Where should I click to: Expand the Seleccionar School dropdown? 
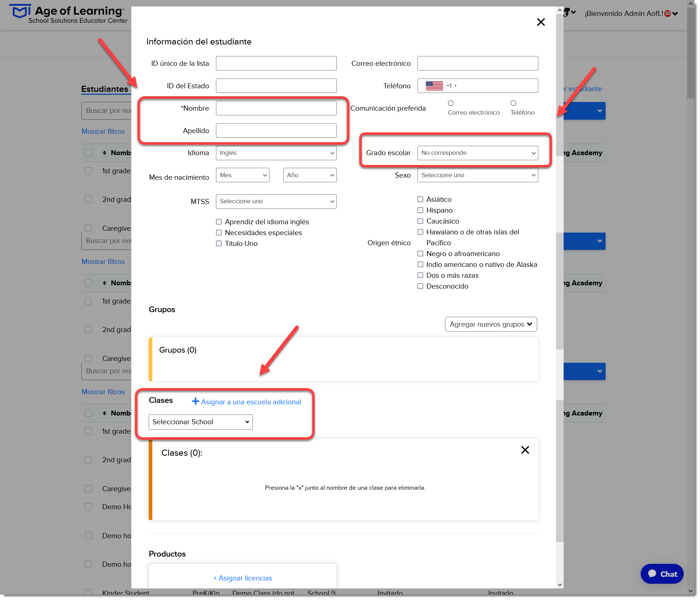point(200,422)
